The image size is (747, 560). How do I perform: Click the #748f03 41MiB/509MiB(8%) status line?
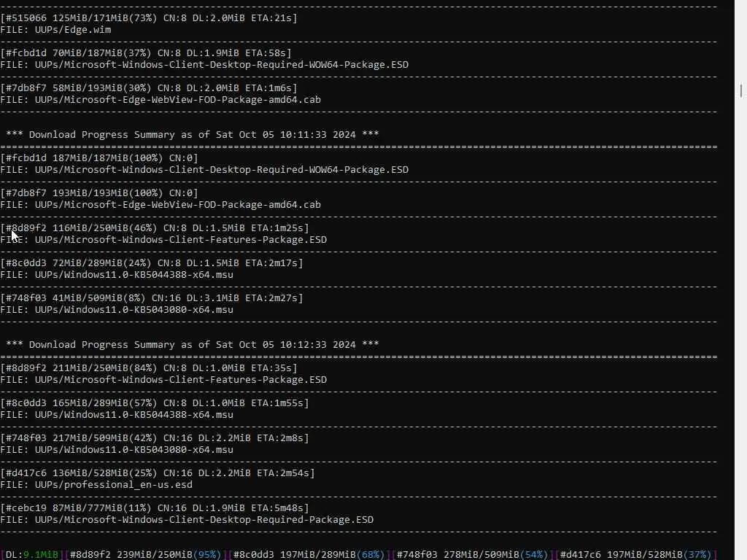(x=152, y=298)
